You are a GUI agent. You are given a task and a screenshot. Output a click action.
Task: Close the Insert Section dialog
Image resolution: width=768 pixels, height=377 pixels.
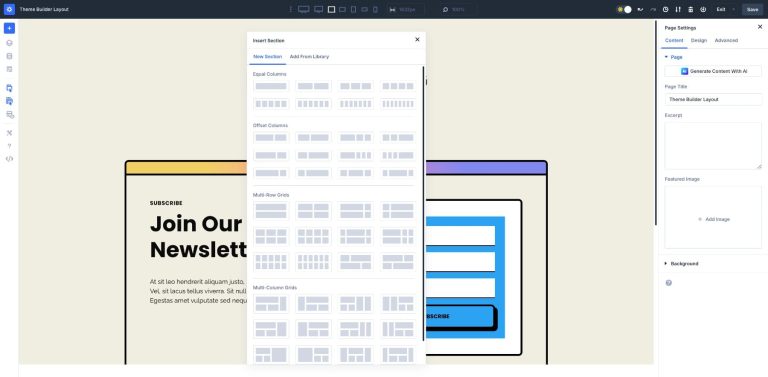click(417, 40)
